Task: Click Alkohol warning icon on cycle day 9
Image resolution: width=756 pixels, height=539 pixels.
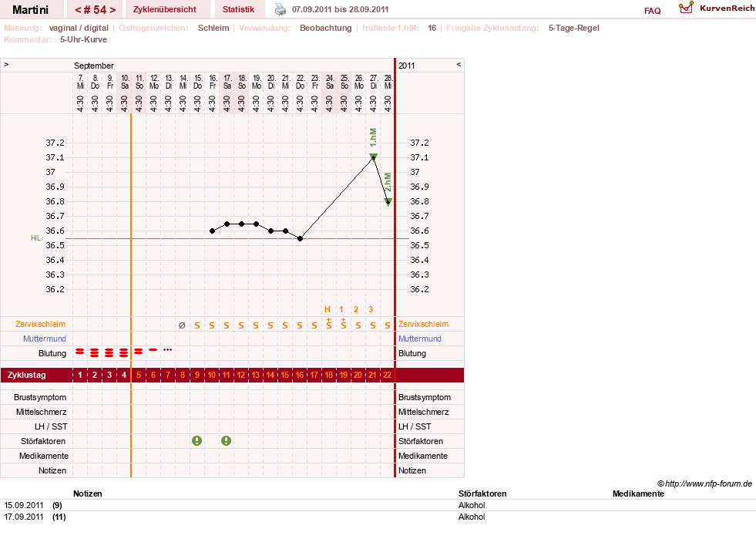Action: pos(197,440)
